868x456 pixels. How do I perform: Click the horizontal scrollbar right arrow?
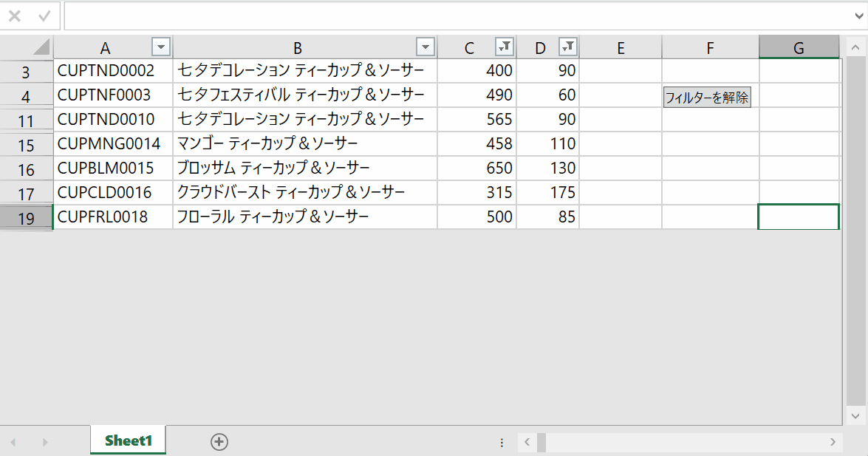[x=833, y=442]
